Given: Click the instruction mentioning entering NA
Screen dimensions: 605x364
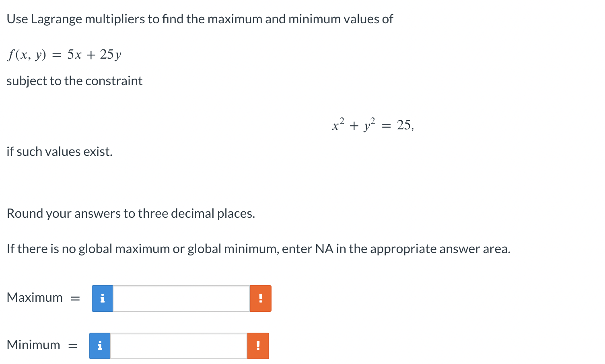Looking at the screenshot, I should (259, 249).
